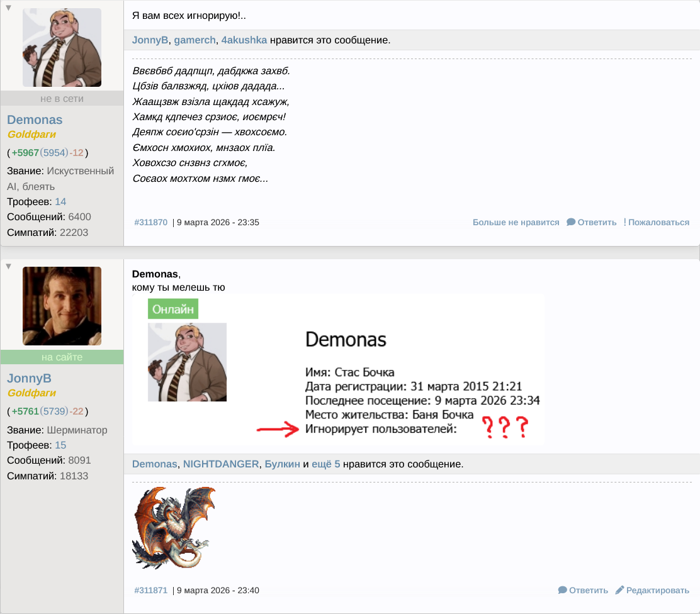
Task: Click the speech bubble icon in JonnyB's post
Action: [562, 590]
